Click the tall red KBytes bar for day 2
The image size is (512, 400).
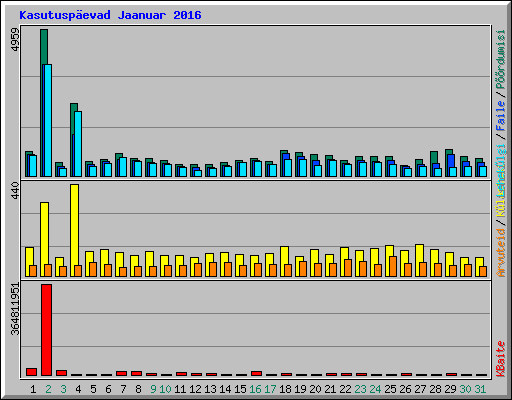coord(46,330)
